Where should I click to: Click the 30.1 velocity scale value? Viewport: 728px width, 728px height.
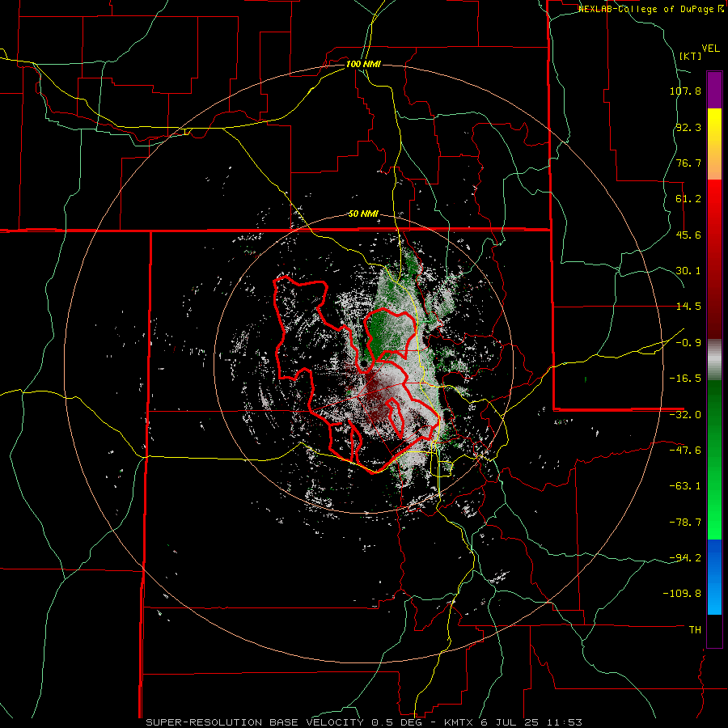click(688, 271)
